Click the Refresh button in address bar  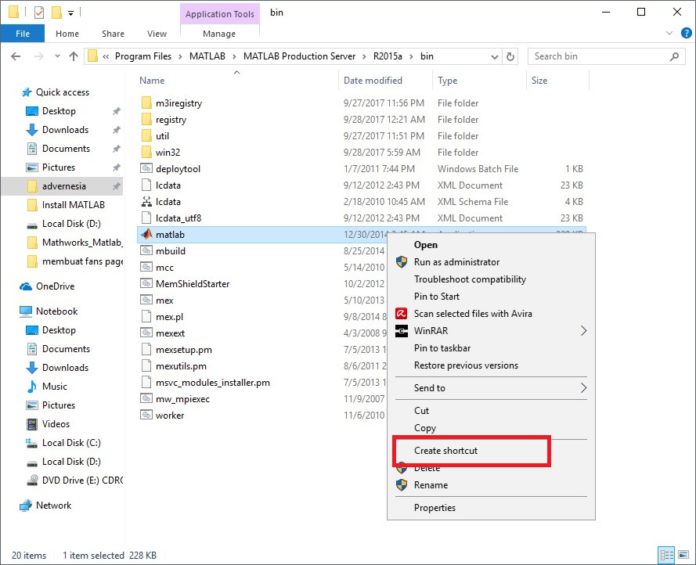(x=510, y=56)
